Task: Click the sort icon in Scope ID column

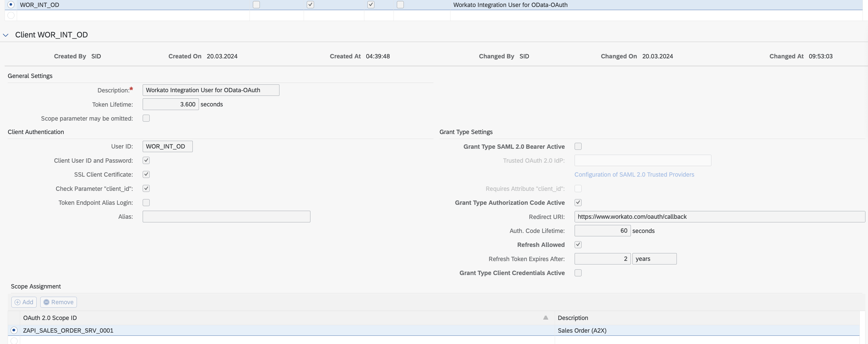Action: 545,318
